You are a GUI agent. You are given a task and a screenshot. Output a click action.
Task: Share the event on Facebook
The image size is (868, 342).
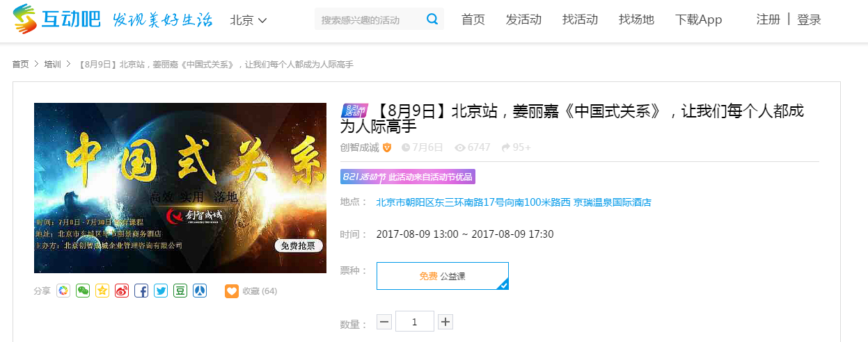[141, 291]
